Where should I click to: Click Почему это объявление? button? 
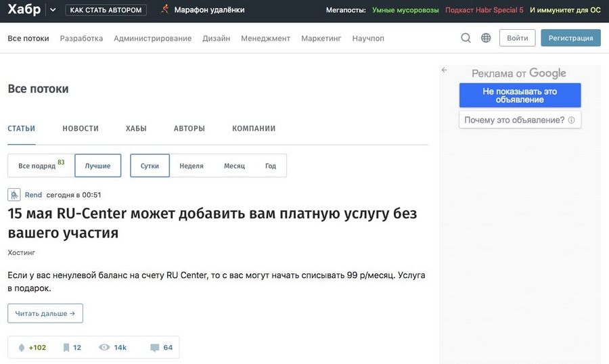520,120
